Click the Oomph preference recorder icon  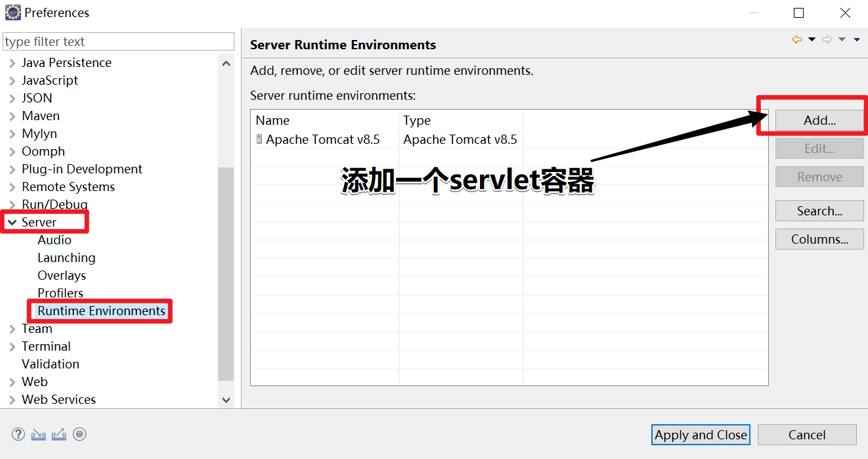coord(79,434)
